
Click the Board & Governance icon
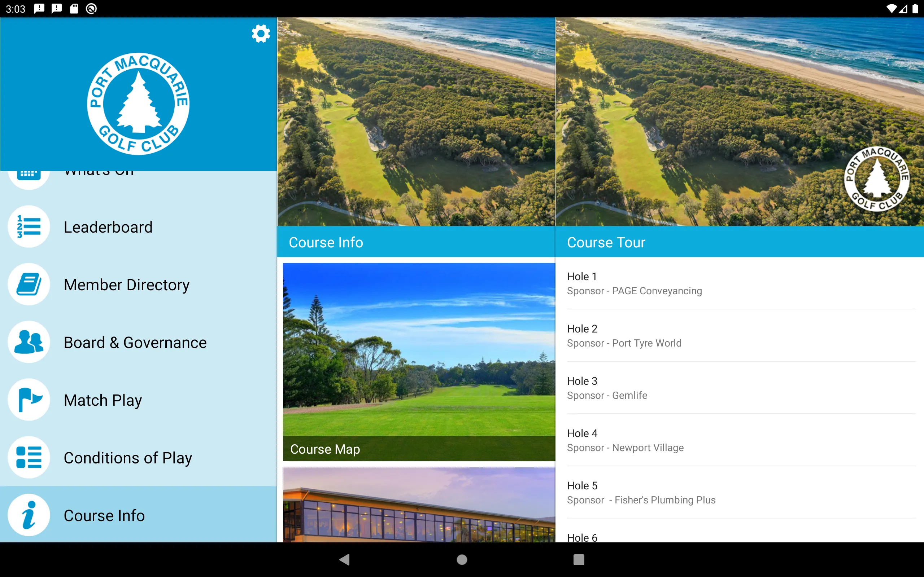pos(29,342)
